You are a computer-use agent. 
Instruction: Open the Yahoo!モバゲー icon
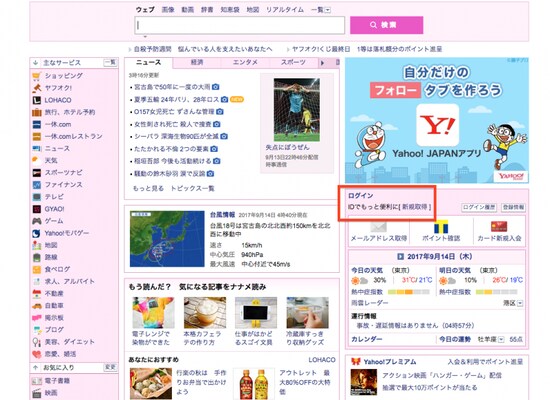point(36,233)
